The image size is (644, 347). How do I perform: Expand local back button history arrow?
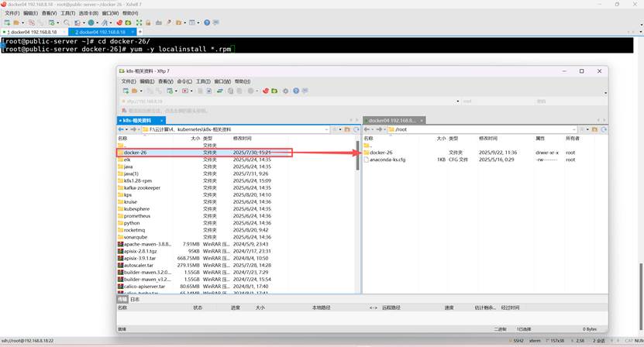(126, 129)
